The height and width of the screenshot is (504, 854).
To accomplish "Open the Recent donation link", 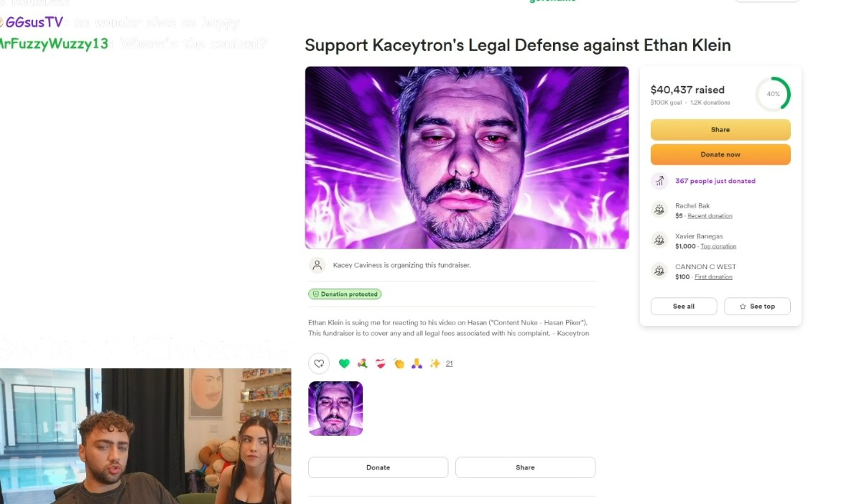I will point(710,216).
